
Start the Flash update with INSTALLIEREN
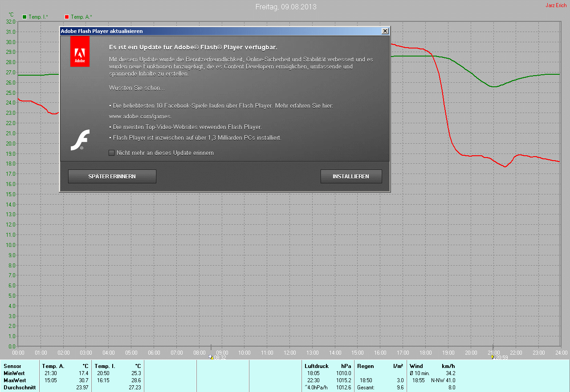pyautogui.click(x=351, y=177)
